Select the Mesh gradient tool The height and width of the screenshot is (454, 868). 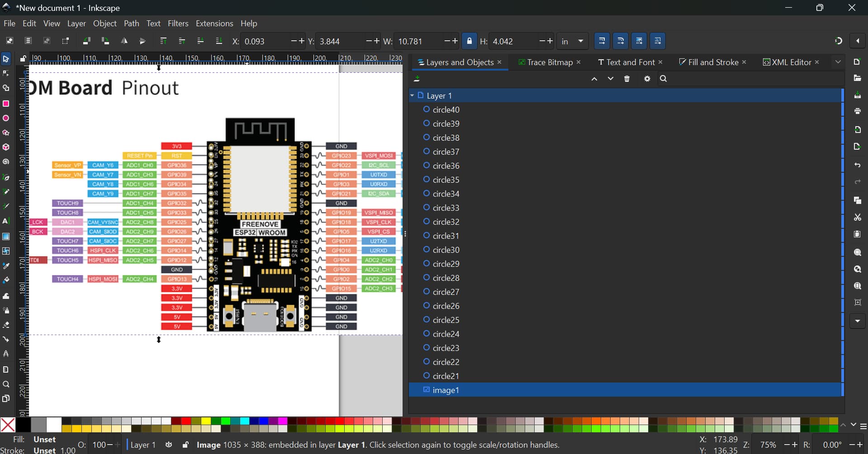pos(6,251)
